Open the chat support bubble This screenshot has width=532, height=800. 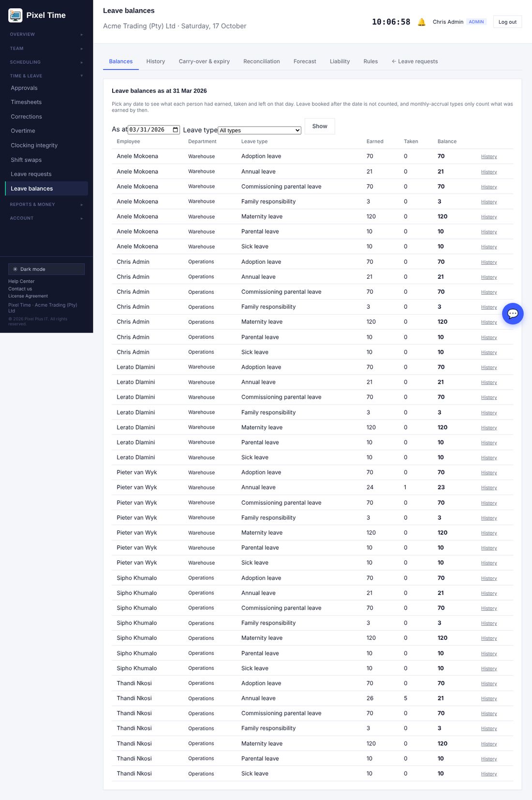[513, 314]
